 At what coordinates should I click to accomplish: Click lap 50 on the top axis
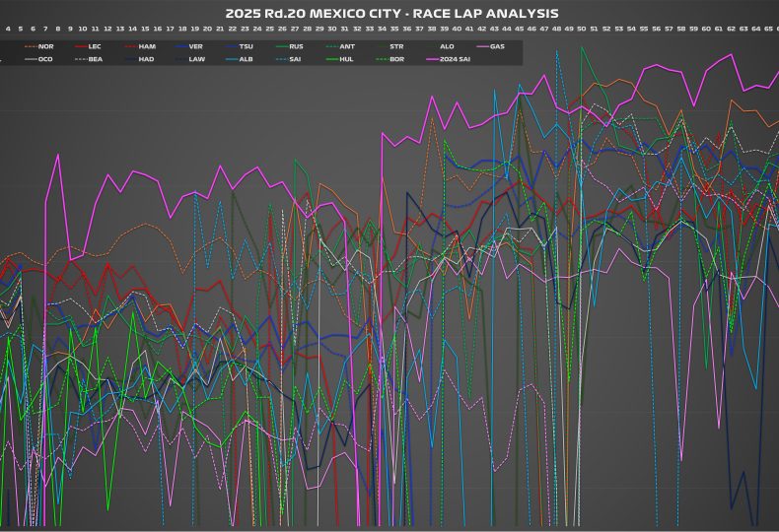[581, 30]
